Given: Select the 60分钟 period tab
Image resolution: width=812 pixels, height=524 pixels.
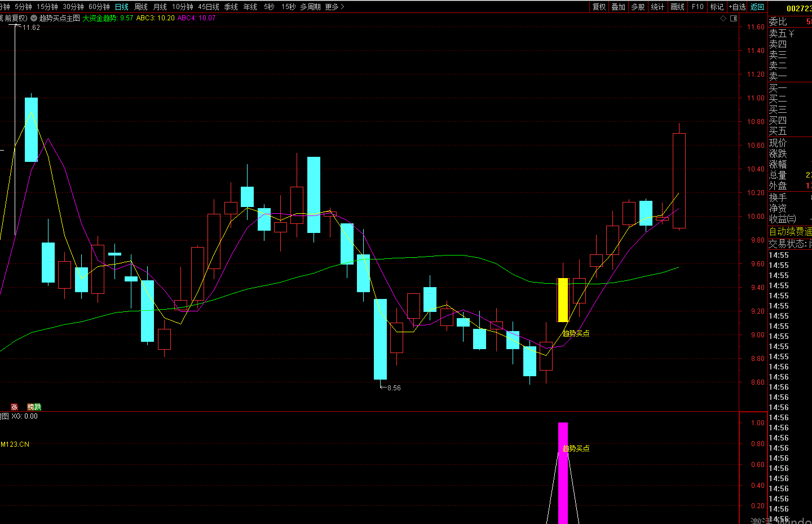Looking at the screenshot, I should (99, 7).
